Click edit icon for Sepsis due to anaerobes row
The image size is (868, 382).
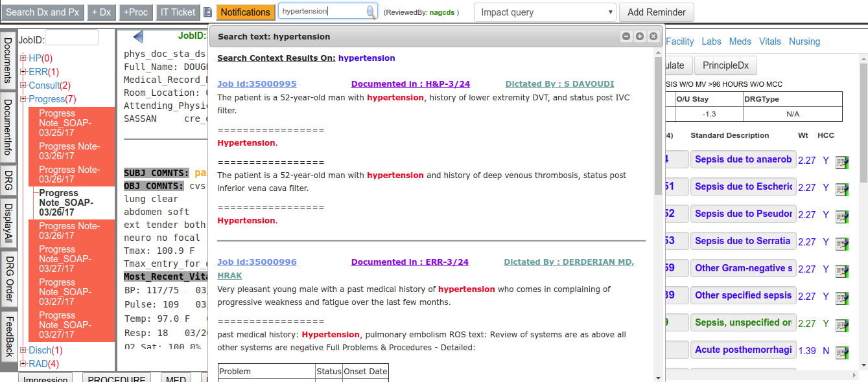842,163
